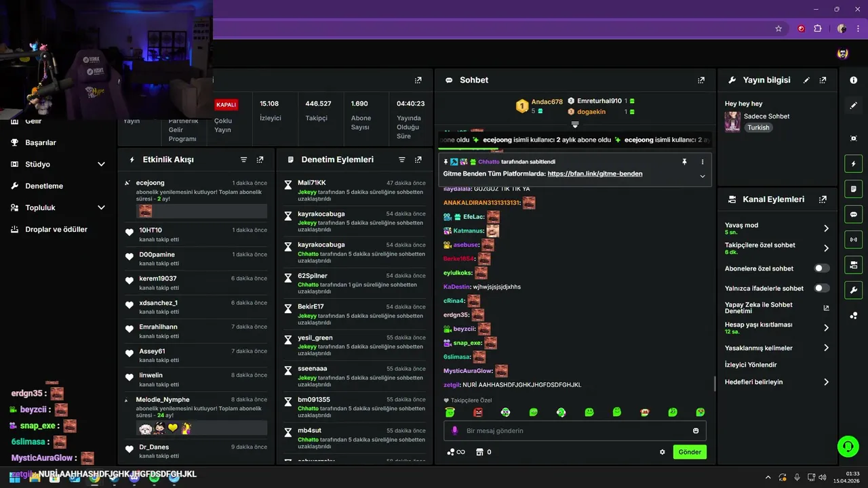Open Etkinlik Akışı filter options

tap(243, 160)
